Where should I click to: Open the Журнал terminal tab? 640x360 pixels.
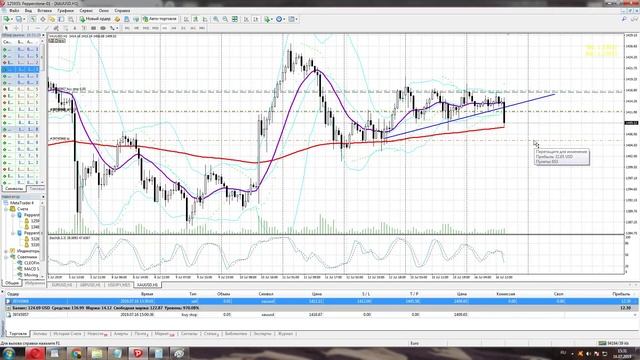point(285,334)
